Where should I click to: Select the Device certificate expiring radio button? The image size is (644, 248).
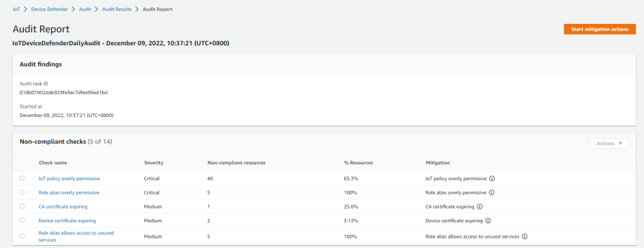tap(22, 221)
